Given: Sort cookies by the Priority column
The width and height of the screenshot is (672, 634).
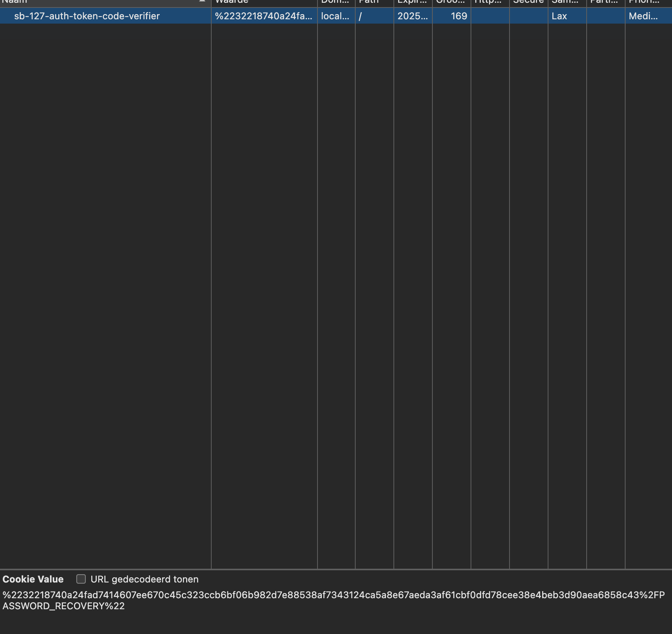Looking at the screenshot, I should coord(645,2).
